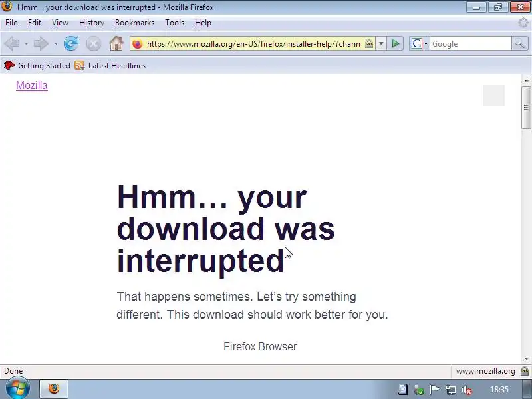The width and height of the screenshot is (532, 399).
Task: Open the Bookmarks menu
Action: tap(134, 23)
